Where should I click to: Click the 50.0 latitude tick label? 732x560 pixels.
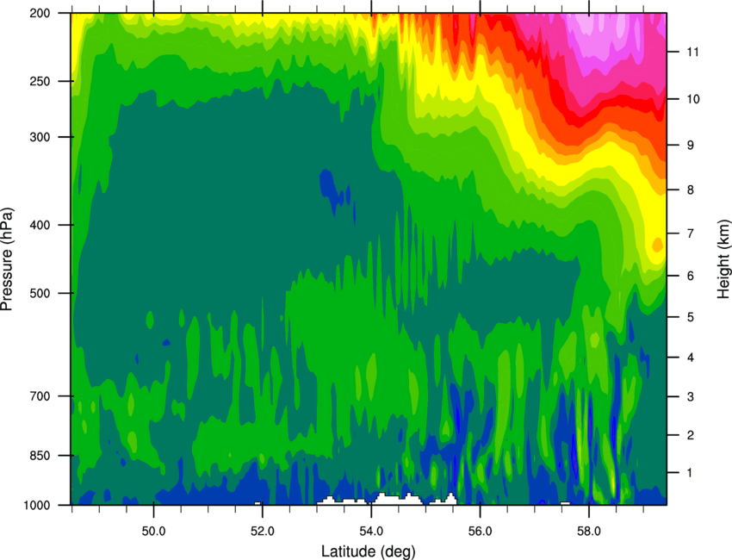point(153,532)
